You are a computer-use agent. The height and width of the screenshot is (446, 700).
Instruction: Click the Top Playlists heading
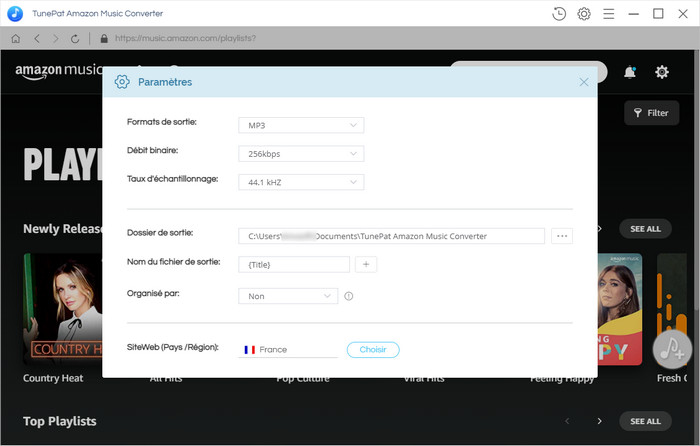pos(59,421)
